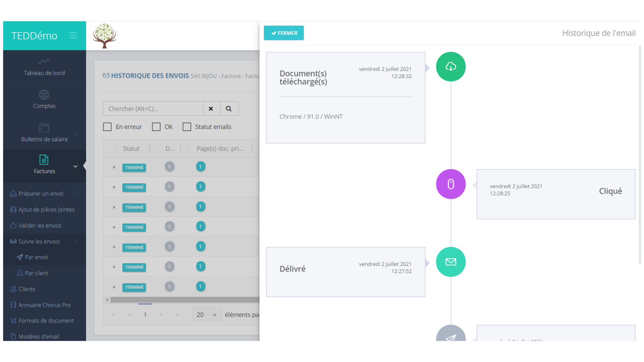Screen dimensions: 644x362
Task: Select Par client sub-item
Action: coord(33,273)
